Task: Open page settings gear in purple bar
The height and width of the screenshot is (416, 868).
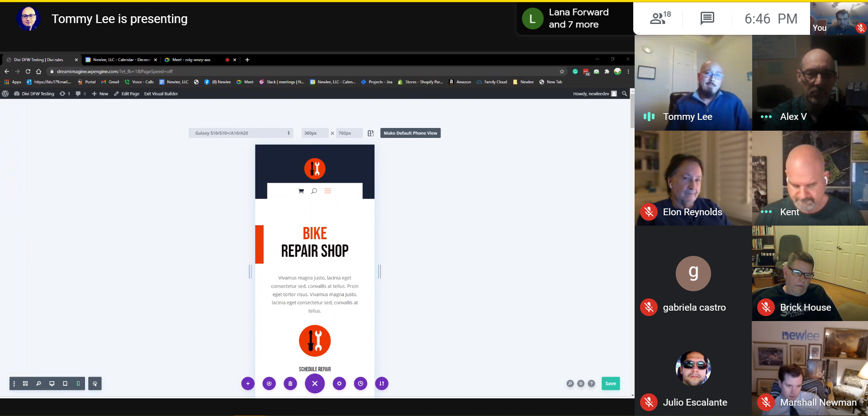Action: [339, 383]
